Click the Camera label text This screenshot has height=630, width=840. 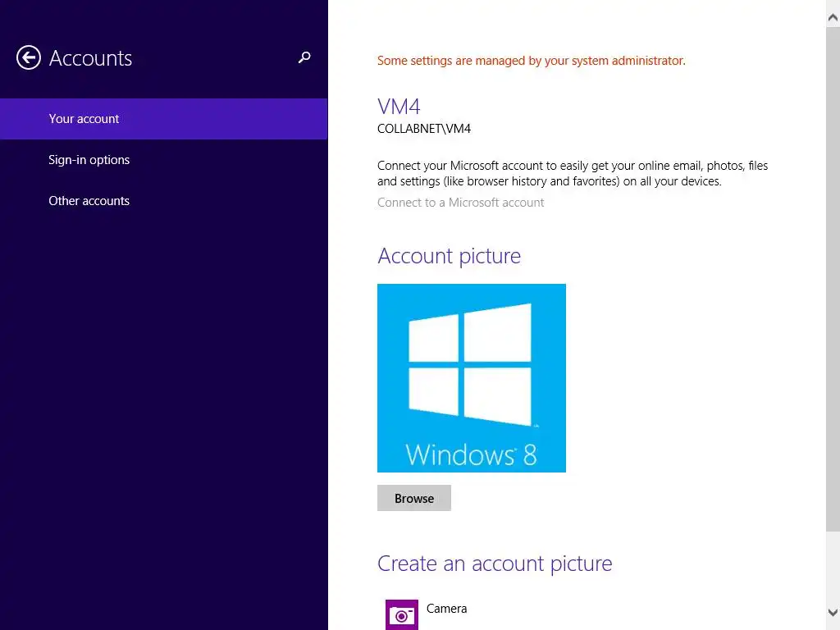click(447, 609)
